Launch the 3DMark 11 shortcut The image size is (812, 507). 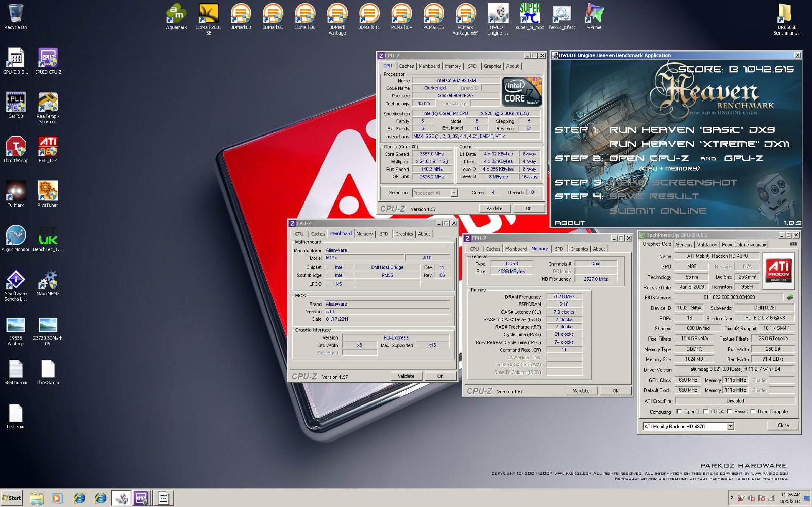[x=369, y=17]
